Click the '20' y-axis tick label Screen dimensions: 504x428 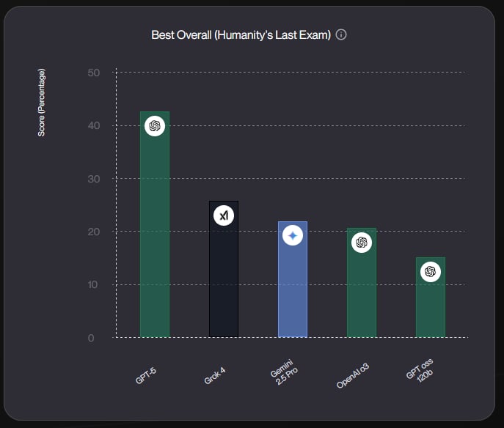[x=93, y=232]
